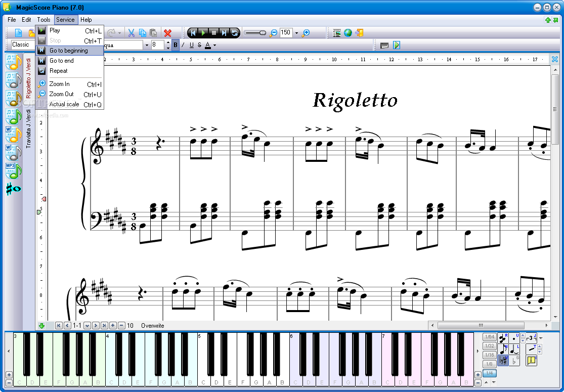
Task: Click the film strip video icon
Action: click(x=337, y=33)
